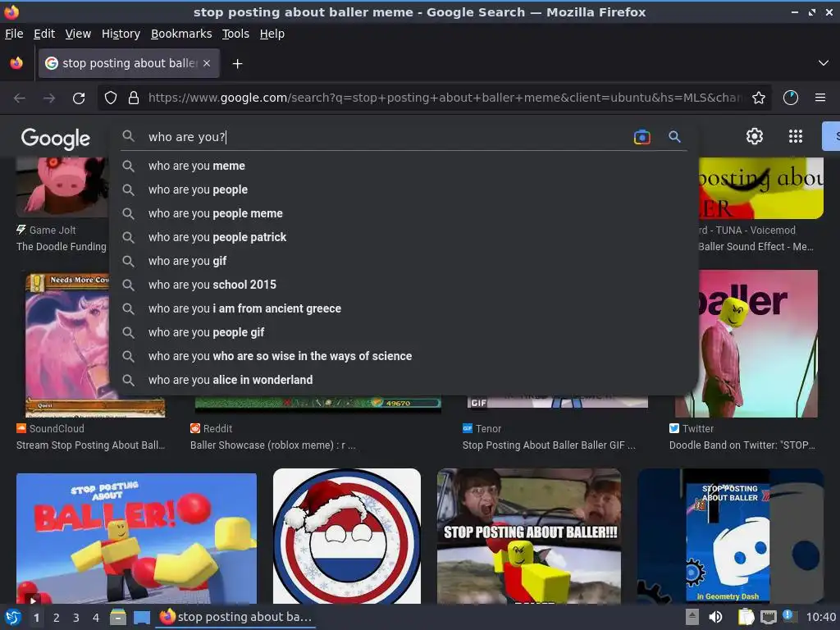The height and width of the screenshot is (630, 840).
Task: Click the Firefox window taskbar entry
Action: tap(236, 617)
